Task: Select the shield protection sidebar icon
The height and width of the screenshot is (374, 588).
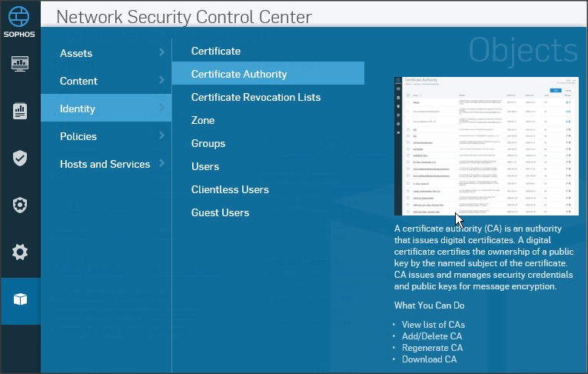Action: (x=20, y=159)
